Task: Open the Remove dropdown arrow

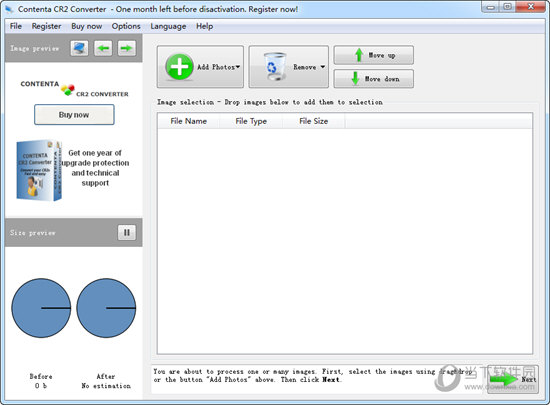Action: (x=323, y=67)
